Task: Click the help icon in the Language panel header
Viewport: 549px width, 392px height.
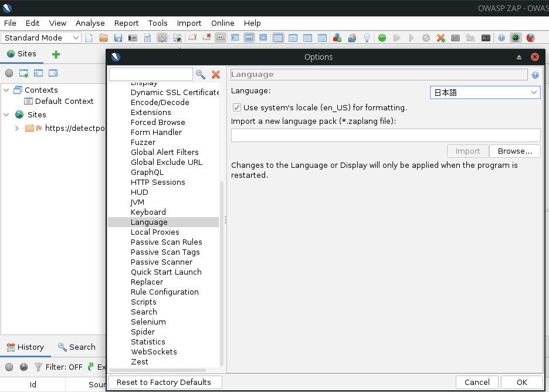Action: click(x=535, y=75)
